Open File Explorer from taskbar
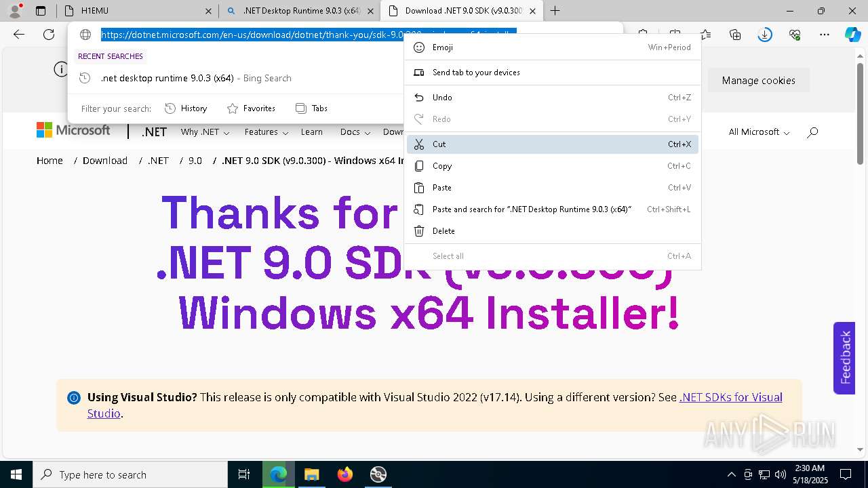 311,474
